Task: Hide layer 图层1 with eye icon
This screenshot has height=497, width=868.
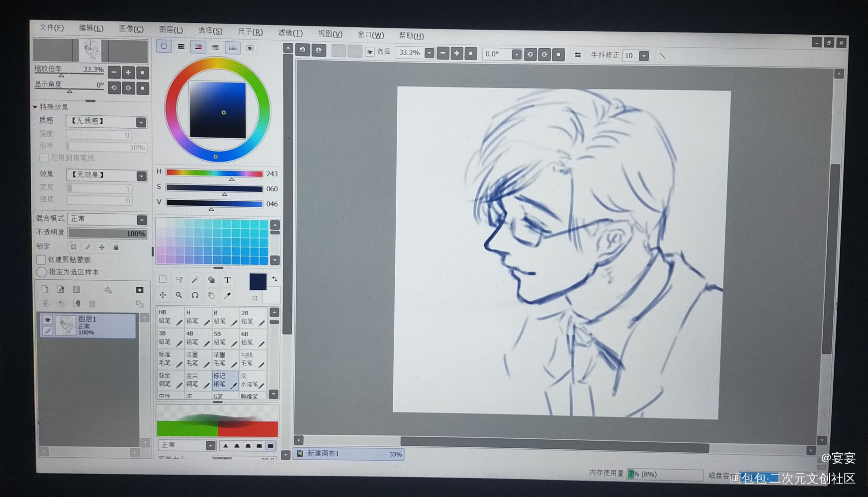Action: click(x=47, y=320)
